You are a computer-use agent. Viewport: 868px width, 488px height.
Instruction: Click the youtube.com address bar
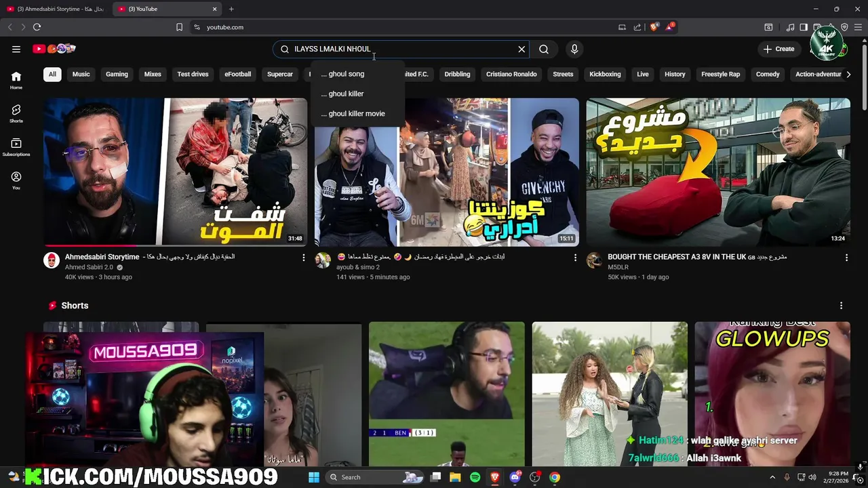(400, 27)
